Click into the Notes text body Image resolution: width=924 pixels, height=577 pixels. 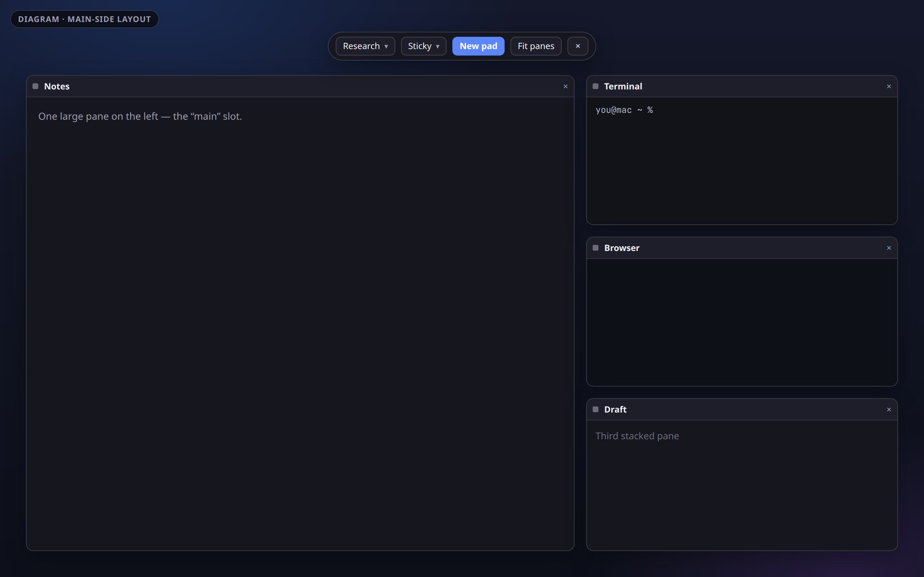[x=300, y=323]
